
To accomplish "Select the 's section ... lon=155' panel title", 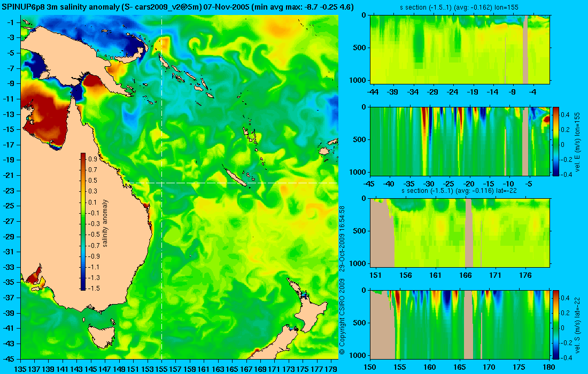I will tap(459, 7).
